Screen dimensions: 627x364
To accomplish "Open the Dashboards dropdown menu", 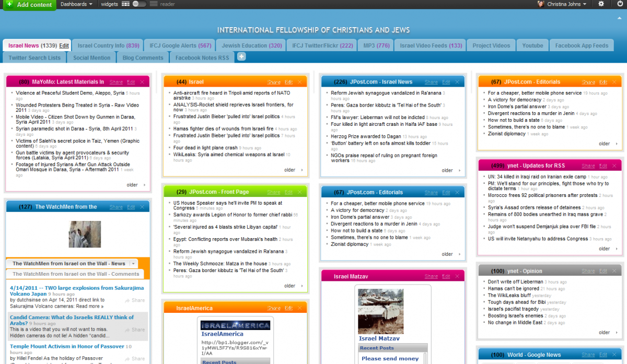I will point(77,4).
